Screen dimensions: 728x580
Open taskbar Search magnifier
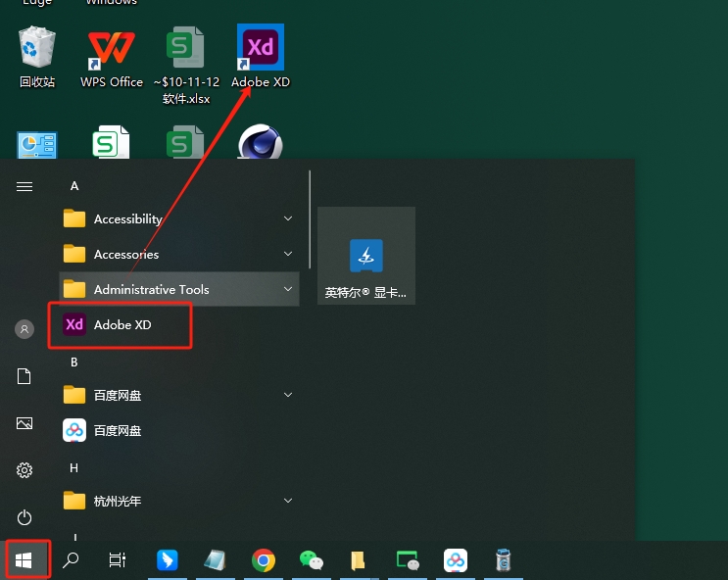click(71, 560)
